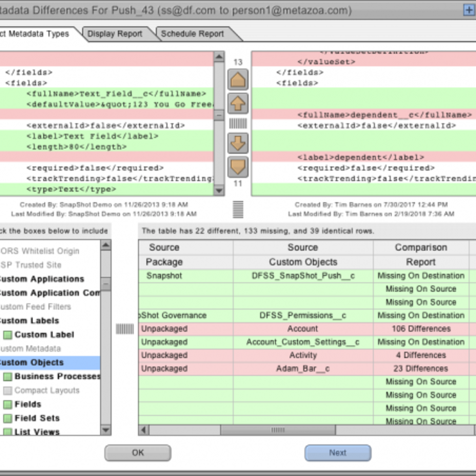This screenshot has width=476, height=476.
Task: Switch to the Display Report tab
Action: pos(115,34)
